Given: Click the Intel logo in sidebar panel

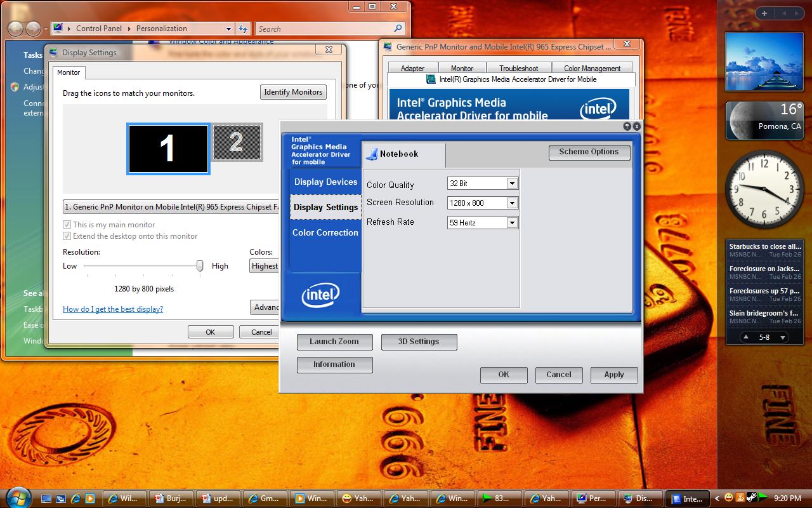Looking at the screenshot, I should pyautogui.click(x=321, y=295).
